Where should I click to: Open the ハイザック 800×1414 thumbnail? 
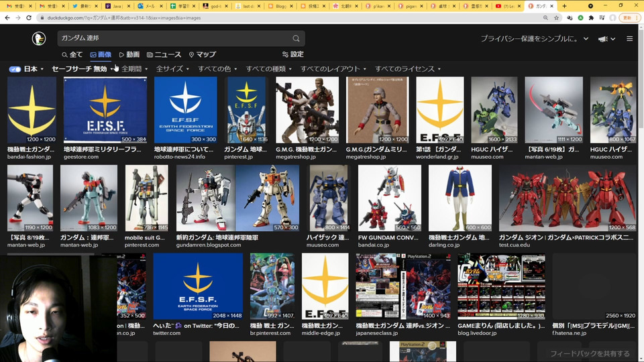329,198
